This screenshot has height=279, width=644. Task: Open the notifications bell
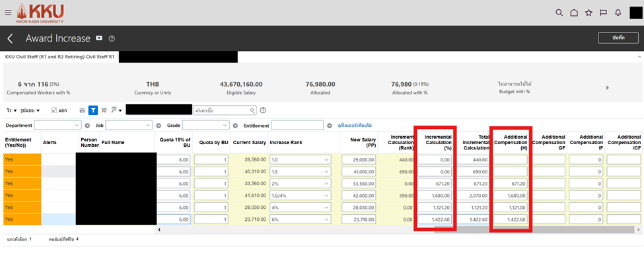[x=618, y=13]
